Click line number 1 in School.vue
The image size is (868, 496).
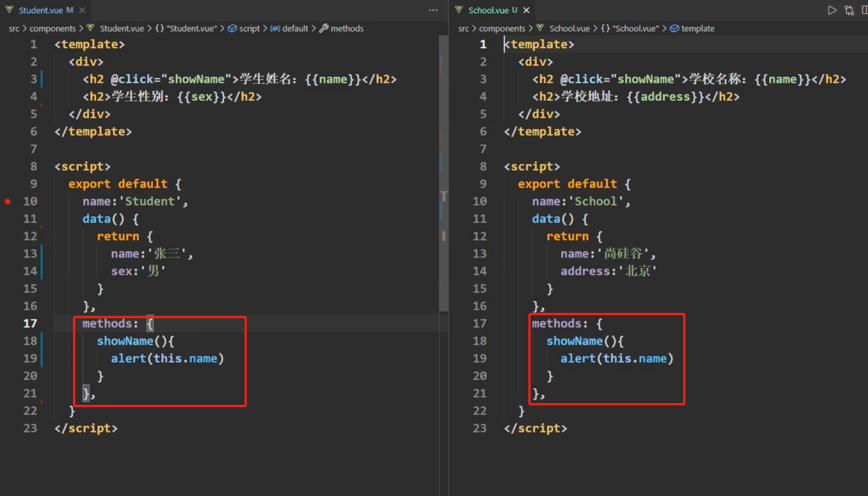pos(483,44)
